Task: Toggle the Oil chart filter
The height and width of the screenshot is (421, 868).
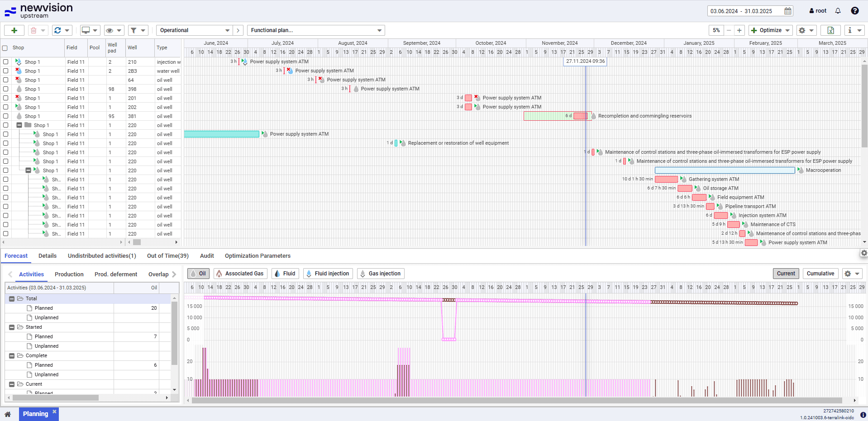Action: click(198, 274)
